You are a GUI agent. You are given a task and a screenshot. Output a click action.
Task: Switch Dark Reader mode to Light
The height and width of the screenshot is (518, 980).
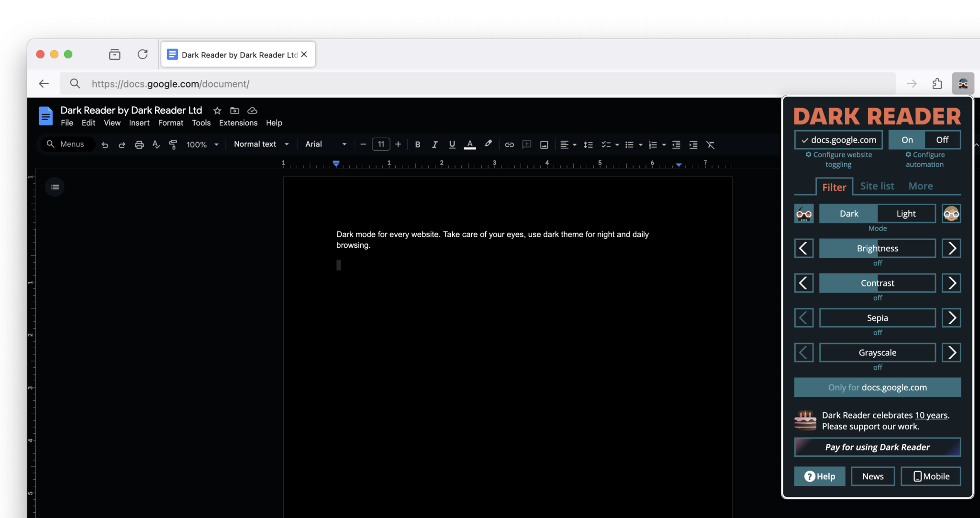click(906, 213)
